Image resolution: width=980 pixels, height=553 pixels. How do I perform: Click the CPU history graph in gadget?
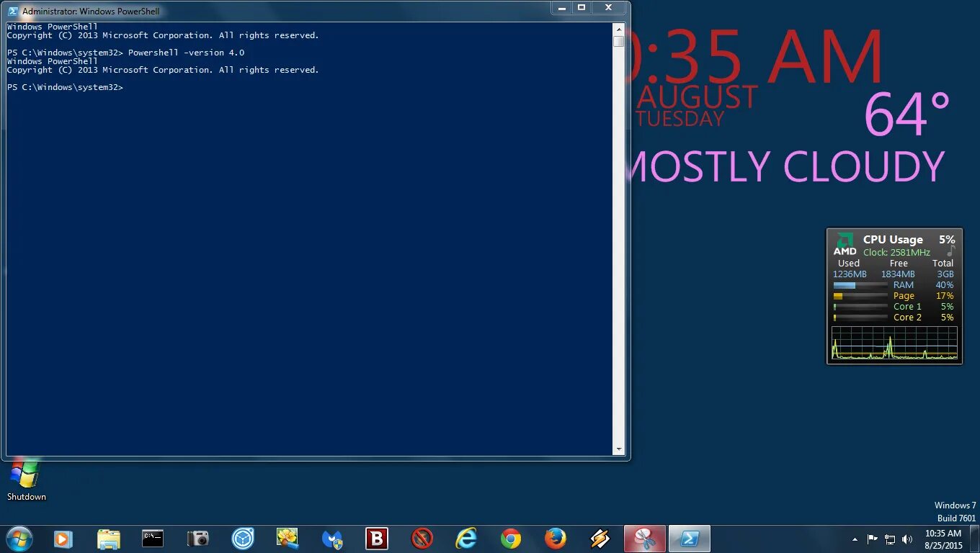tap(894, 343)
